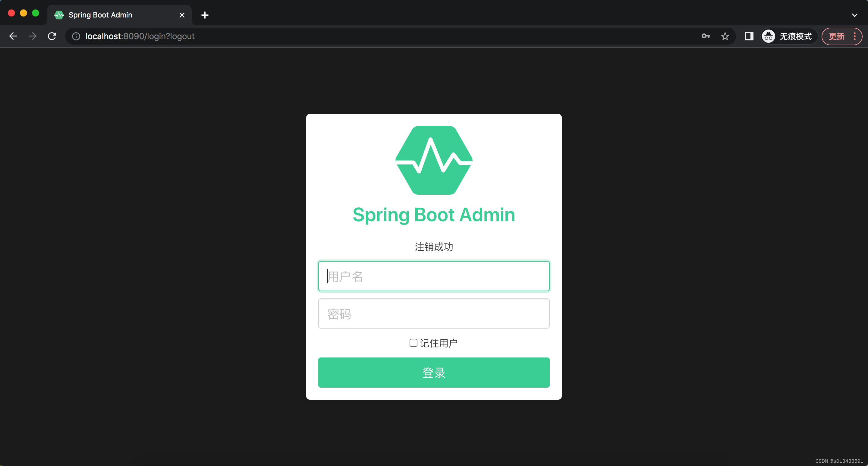Click the localhost address bar URL
Viewport: 868px width, 466px height.
(x=140, y=36)
